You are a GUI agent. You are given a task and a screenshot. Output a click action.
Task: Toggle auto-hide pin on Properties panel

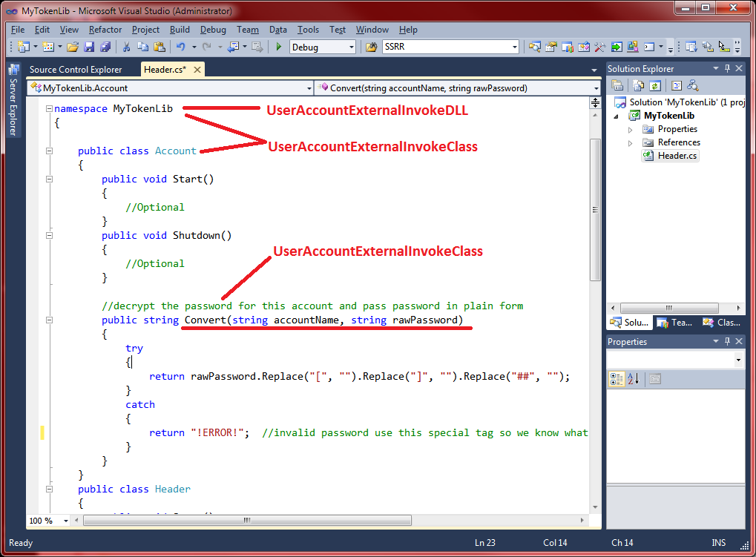[x=728, y=341]
